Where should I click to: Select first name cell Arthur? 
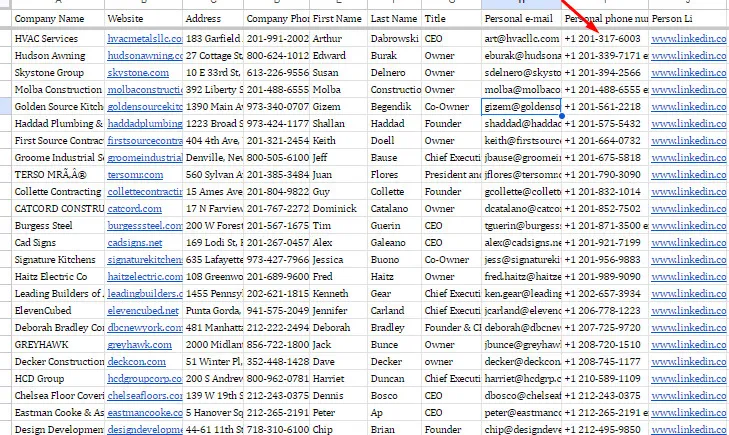[x=338, y=39]
